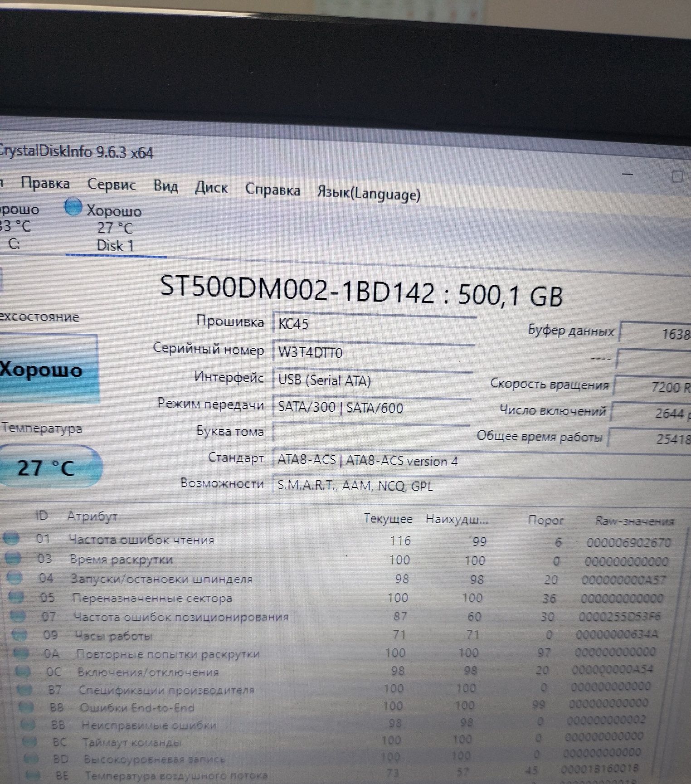Click the serial number field W3T4DTT0
691x784 pixels.
coord(373,352)
